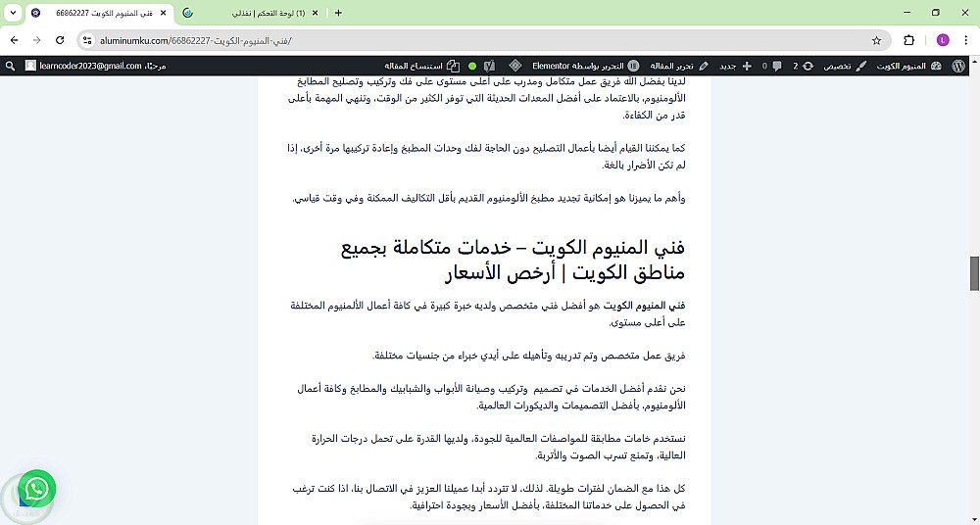Open the pending updates icon showing 2
This screenshot has height=525, width=980.
[804, 66]
